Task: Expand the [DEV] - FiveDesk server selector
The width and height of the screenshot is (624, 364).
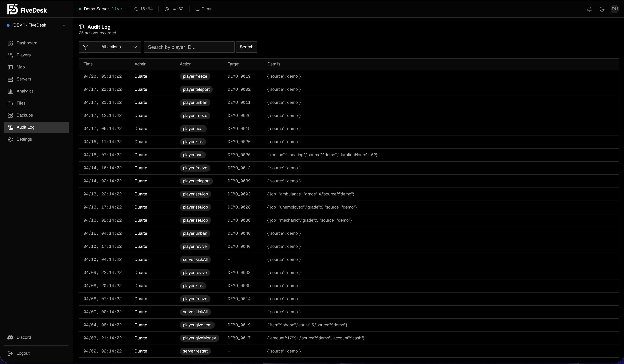Action: [36, 25]
